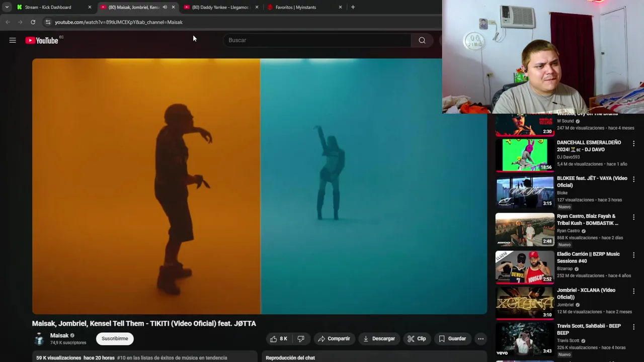Click the Descargar download button
The width and height of the screenshot is (644, 362).
pos(378,339)
